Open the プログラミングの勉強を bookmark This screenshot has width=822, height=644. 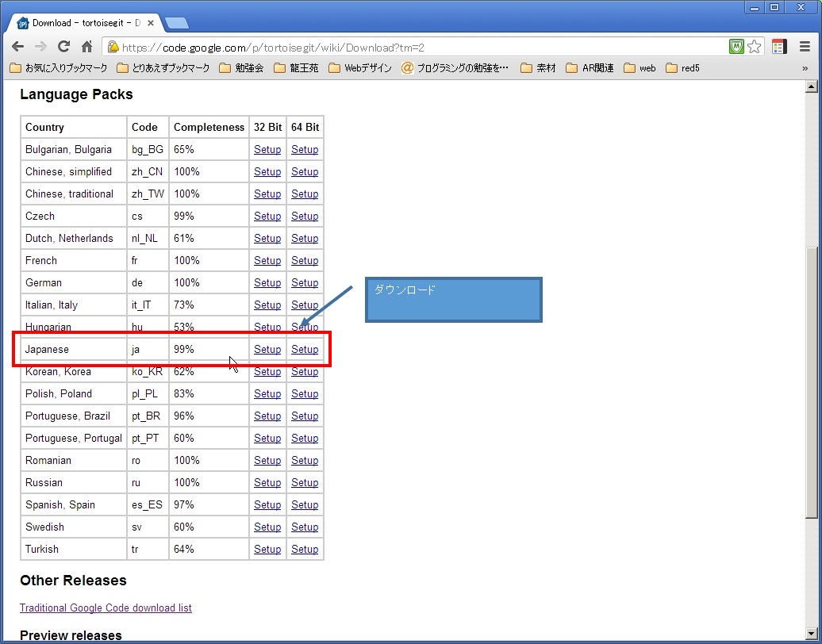coord(455,68)
